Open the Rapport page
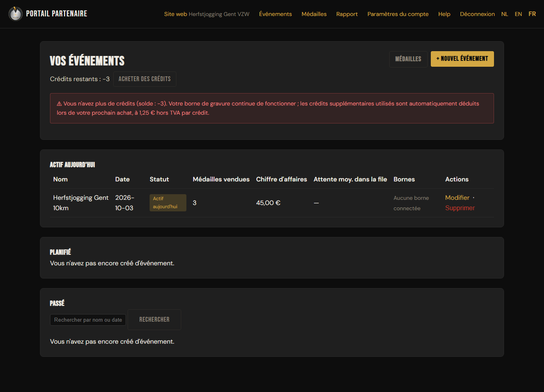Screen dimensions: 544x392 (347, 14)
